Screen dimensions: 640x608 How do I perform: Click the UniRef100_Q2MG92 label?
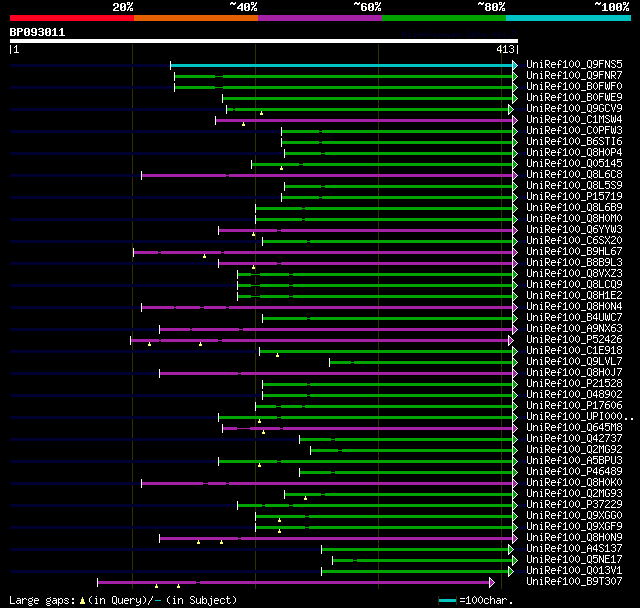click(574, 450)
